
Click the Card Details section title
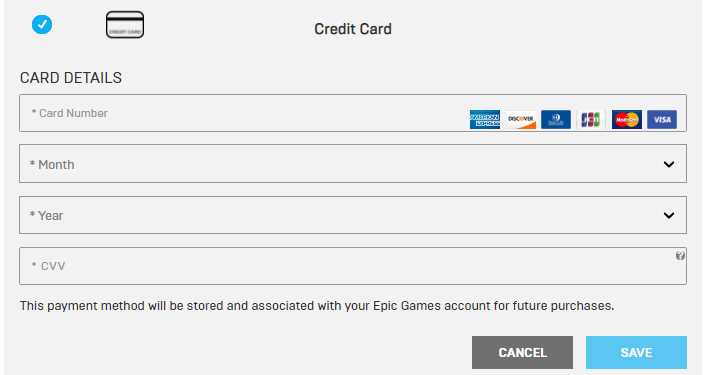pyautogui.click(x=71, y=78)
